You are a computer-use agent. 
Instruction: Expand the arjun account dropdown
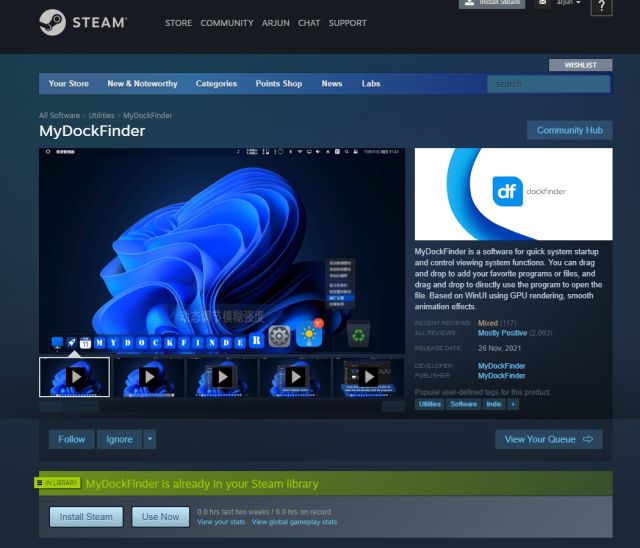point(568,3)
